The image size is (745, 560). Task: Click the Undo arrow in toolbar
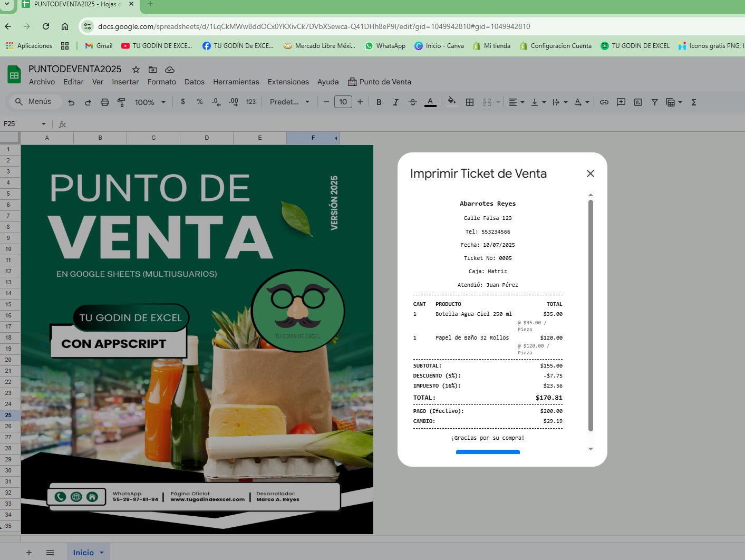[x=71, y=102]
